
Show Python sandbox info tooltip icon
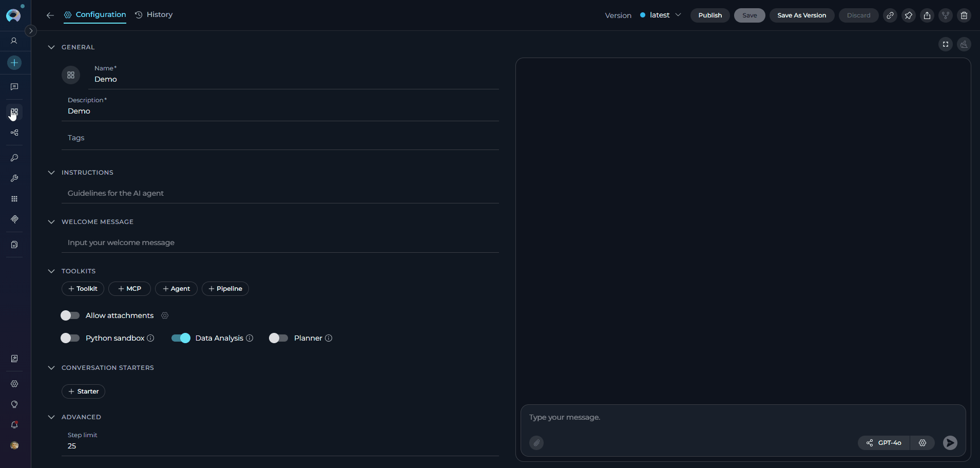coord(150,338)
